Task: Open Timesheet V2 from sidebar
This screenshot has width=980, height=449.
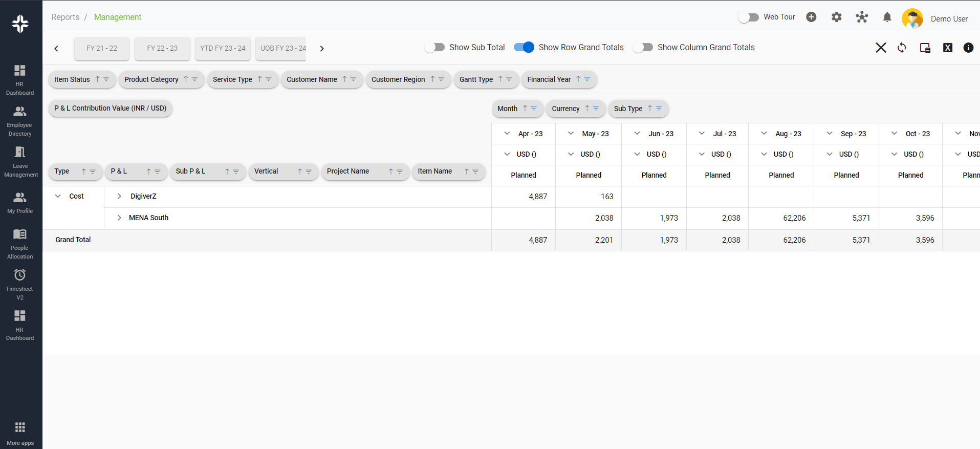Action: pyautogui.click(x=20, y=284)
